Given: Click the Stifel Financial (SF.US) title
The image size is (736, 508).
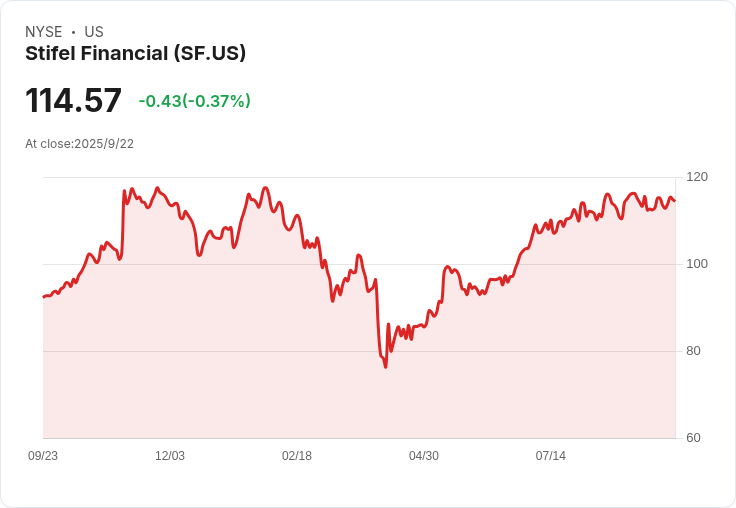Looking at the screenshot, I should [135, 54].
